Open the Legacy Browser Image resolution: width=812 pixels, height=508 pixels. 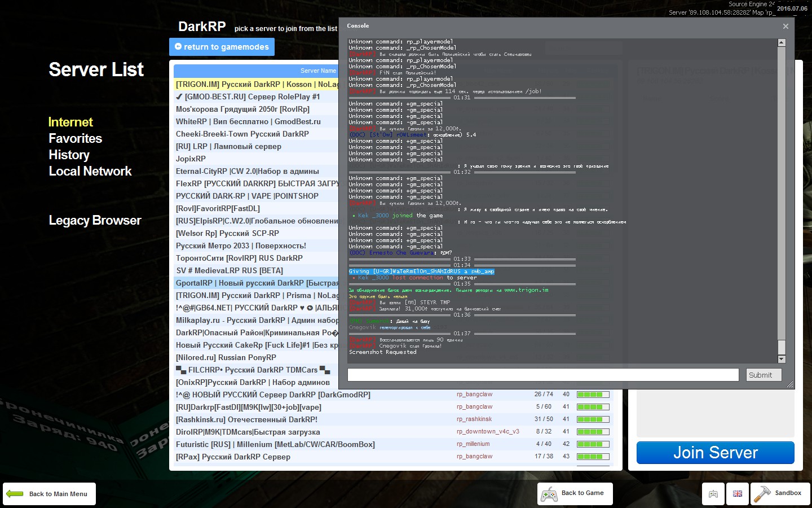tap(95, 220)
